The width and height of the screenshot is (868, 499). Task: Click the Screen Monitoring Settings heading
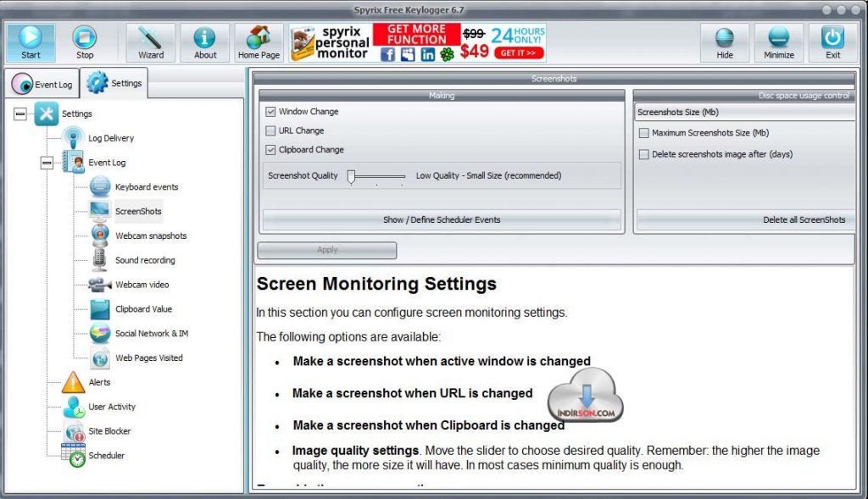tap(376, 284)
